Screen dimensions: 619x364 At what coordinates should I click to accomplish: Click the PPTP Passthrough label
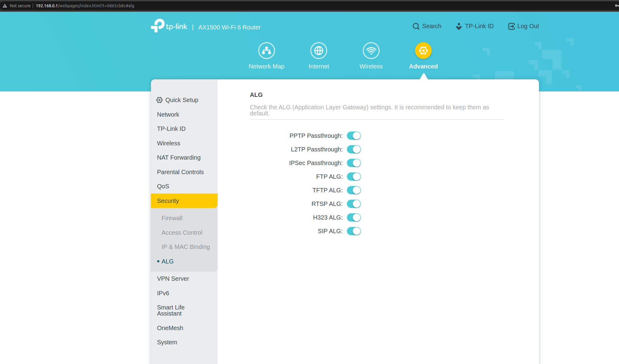[316, 136]
